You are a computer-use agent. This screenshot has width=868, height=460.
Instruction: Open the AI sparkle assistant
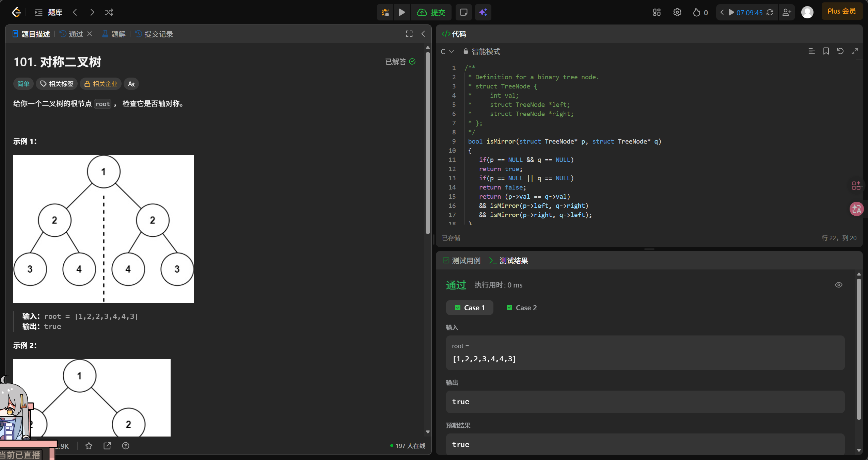pos(483,13)
